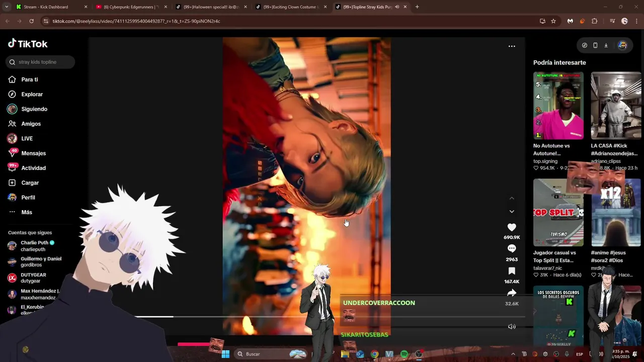Open Spotify from the taskbar
This screenshot has height=362, width=644.
tap(404, 354)
